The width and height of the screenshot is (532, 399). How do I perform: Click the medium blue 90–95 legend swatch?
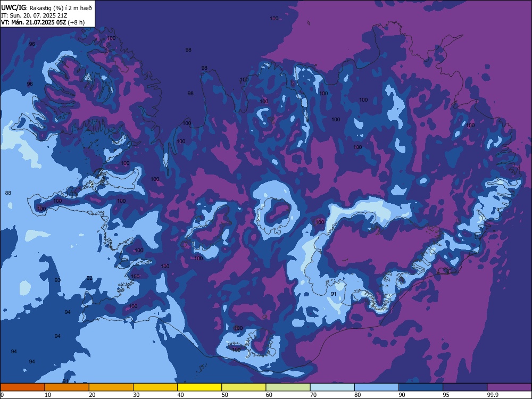pyautogui.click(x=421, y=387)
